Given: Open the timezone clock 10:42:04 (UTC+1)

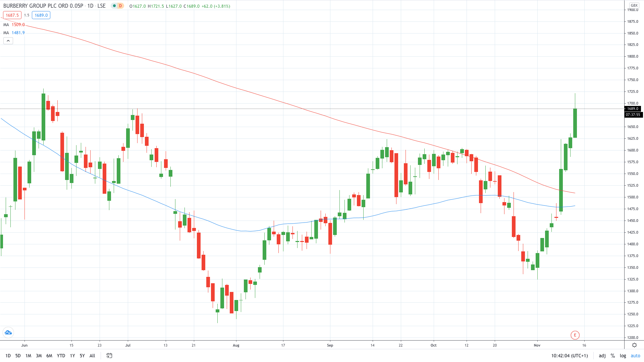Looking at the screenshot, I should click(x=570, y=356).
